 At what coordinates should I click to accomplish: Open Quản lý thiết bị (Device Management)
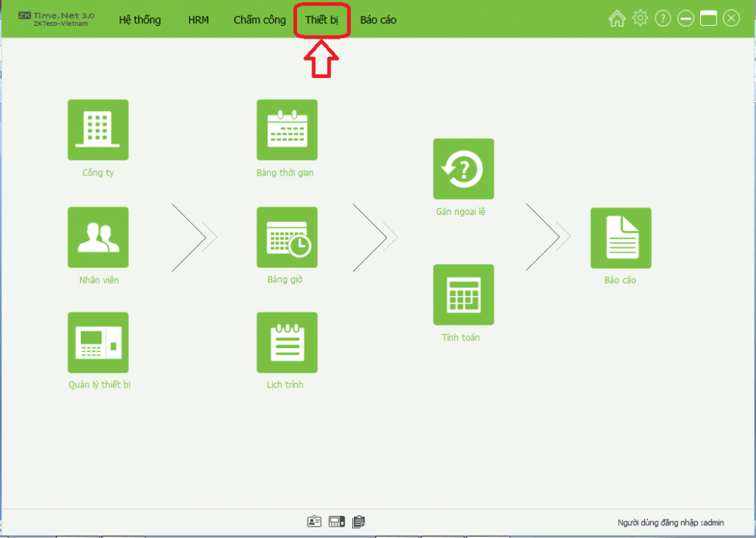[x=98, y=342]
